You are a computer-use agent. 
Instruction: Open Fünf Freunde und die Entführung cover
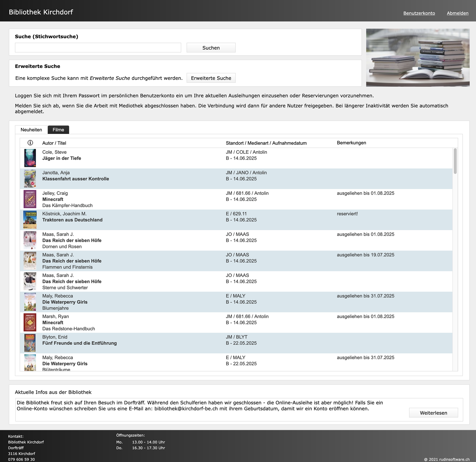(x=30, y=343)
